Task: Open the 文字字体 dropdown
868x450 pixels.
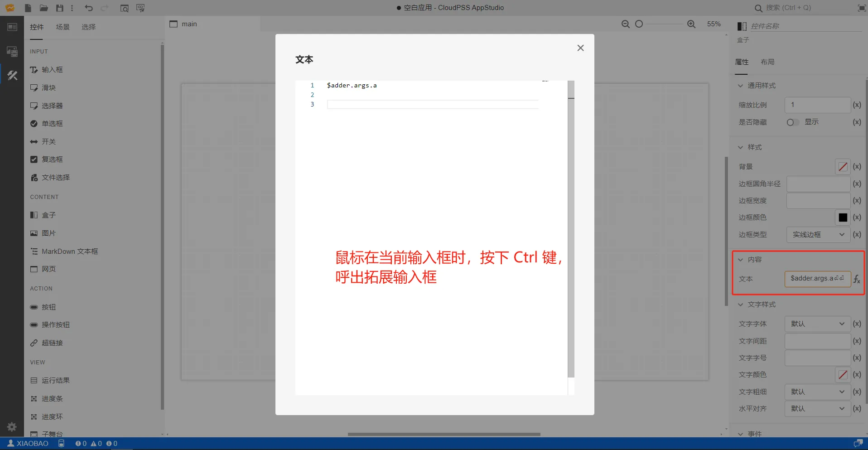Action: click(x=818, y=324)
